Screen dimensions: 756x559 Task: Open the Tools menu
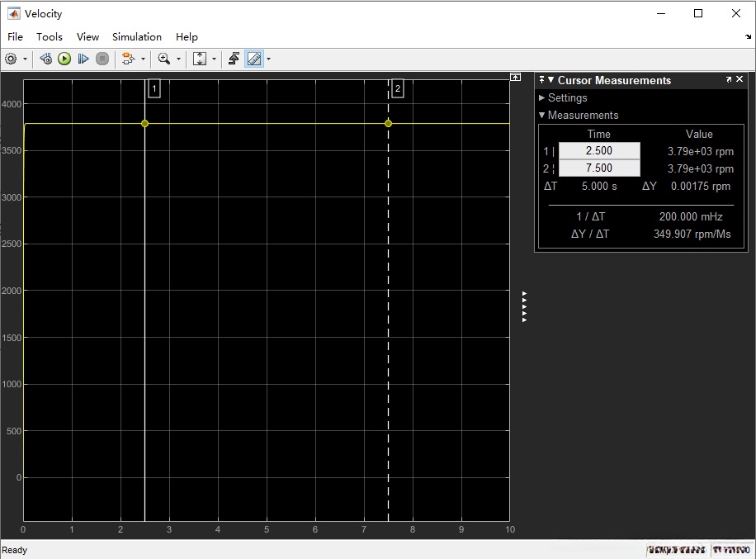[50, 36]
